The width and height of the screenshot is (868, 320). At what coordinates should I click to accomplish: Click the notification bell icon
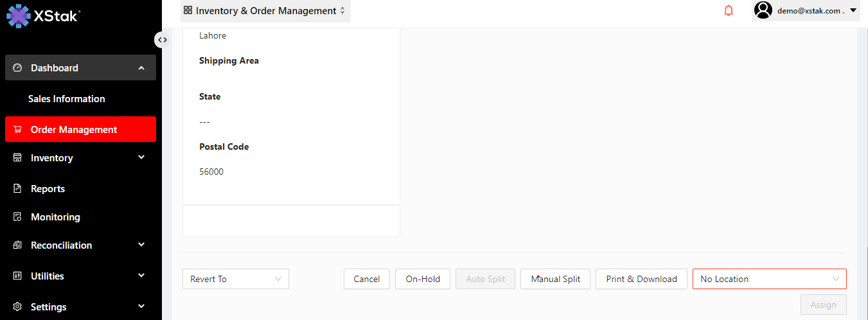pos(728,10)
